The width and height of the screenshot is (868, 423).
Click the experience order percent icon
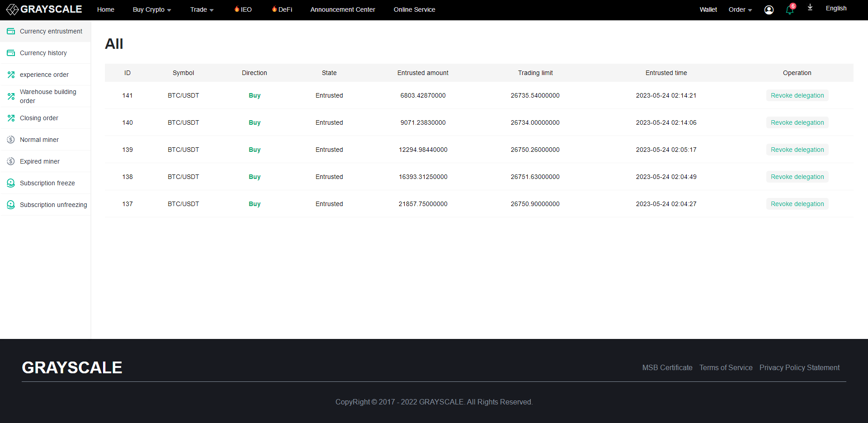pyautogui.click(x=11, y=75)
